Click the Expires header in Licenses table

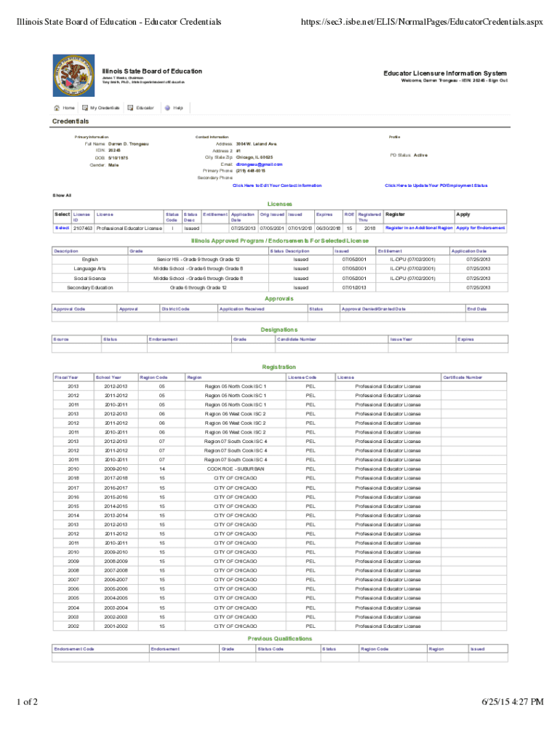click(x=324, y=215)
